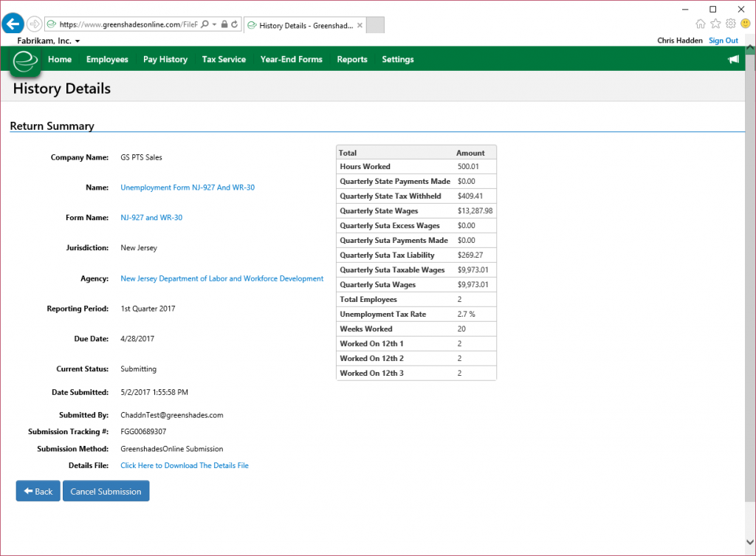Select the Total Employees row
The image size is (756, 556).
[x=416, y=300]
